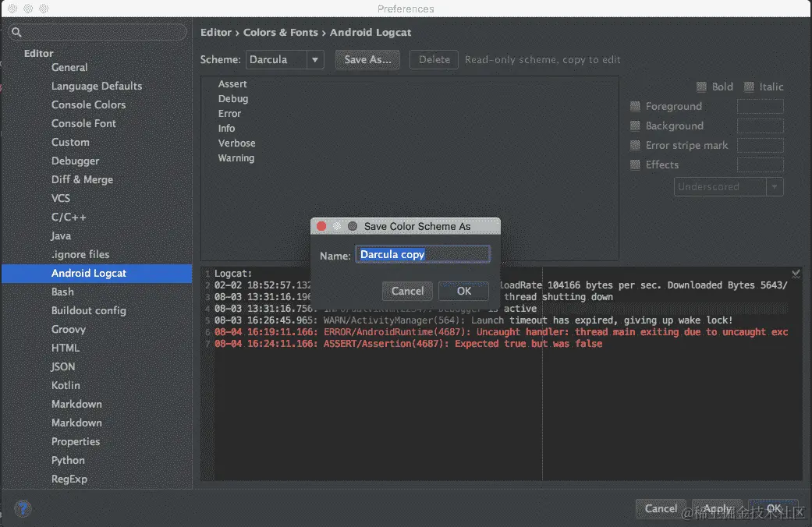Screen dimensions: 812x527
Task: Open RegExp colors in sidebar
Action: 69,479
